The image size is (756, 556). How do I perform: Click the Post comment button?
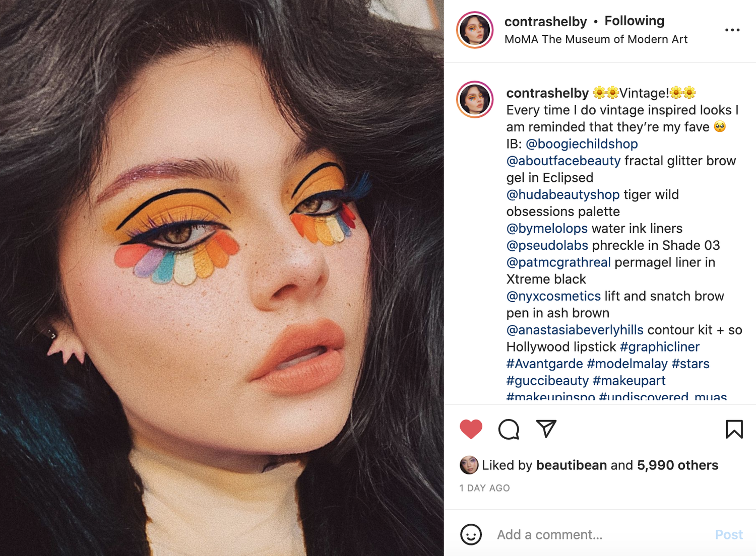(729, 534)
